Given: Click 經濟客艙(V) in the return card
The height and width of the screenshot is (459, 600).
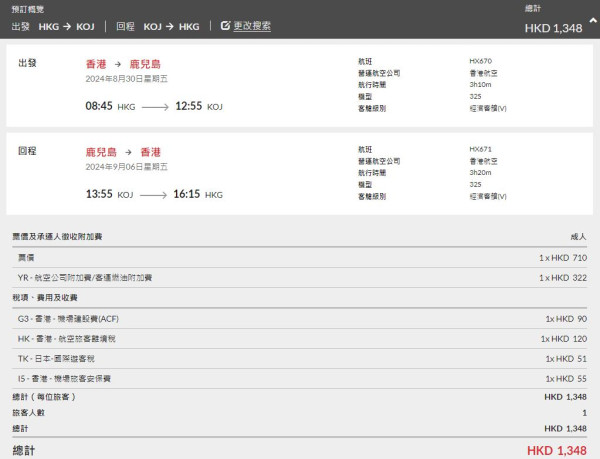Looking at the screenshot, I should point(488,196).
